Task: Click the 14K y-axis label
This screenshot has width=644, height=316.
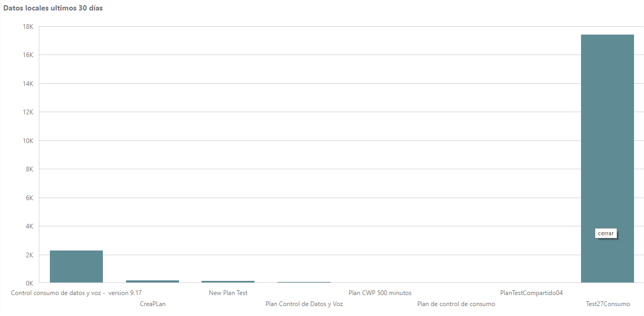Action: 28,84
